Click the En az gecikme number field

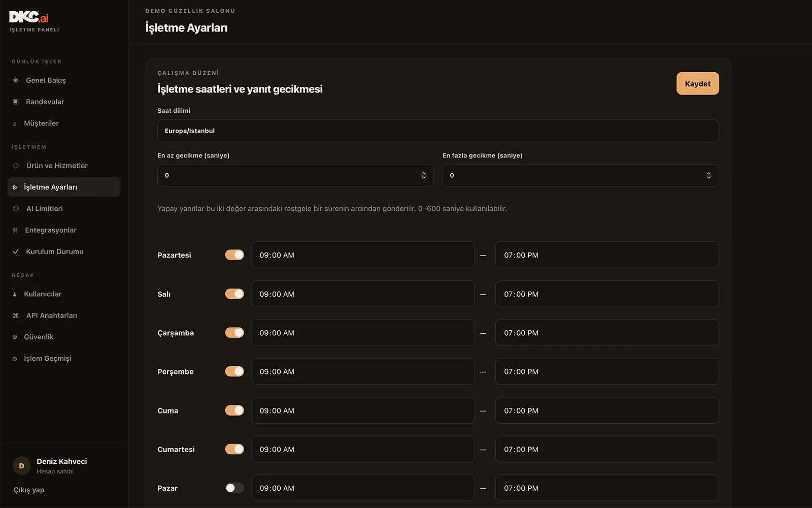coord(295,175)
